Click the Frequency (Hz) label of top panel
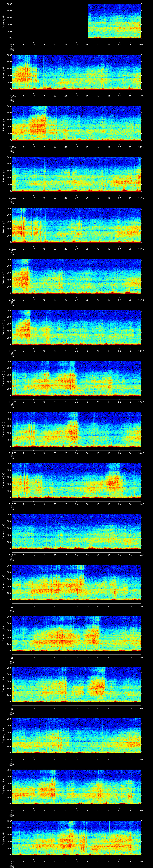153x868 pixels. click(3, 21)
